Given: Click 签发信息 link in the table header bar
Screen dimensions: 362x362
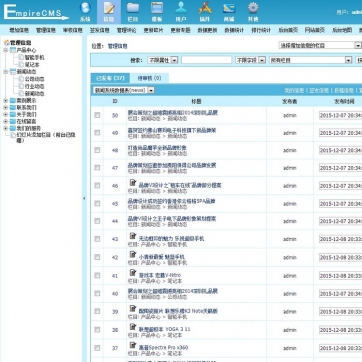Looking at the screenshot, I should pos(319,90).
